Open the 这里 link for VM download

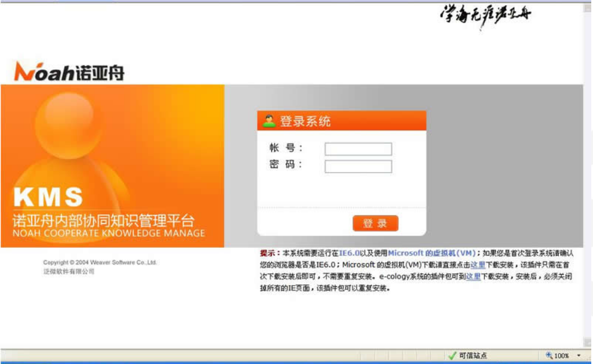point(478,265)
